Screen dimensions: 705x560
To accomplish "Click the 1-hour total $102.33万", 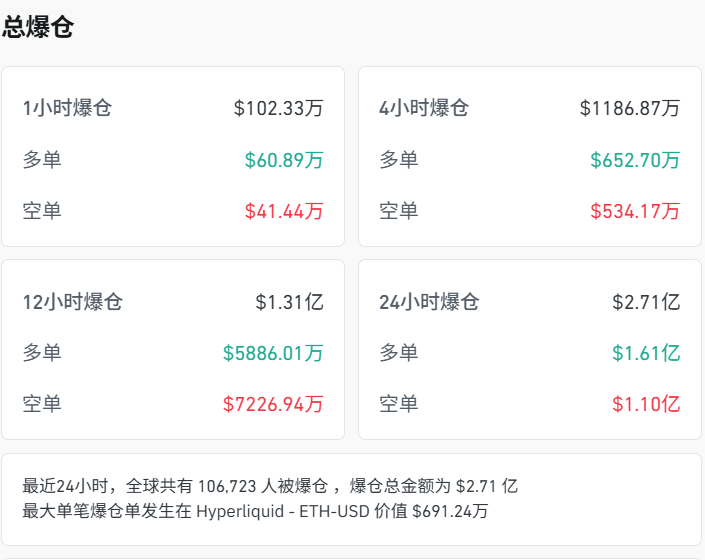I will tap(278, 108).
